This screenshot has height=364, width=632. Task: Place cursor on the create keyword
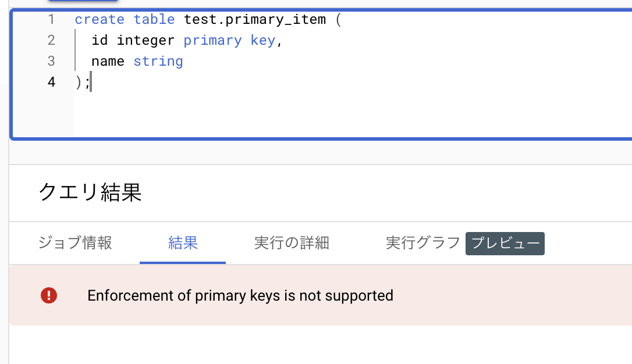(x=100, y=19)
